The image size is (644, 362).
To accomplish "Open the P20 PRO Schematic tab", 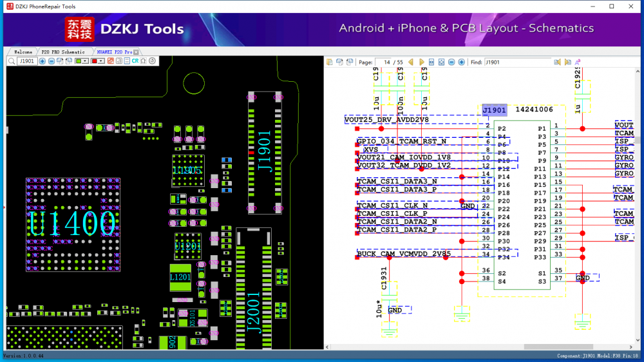I will (62, 52).
